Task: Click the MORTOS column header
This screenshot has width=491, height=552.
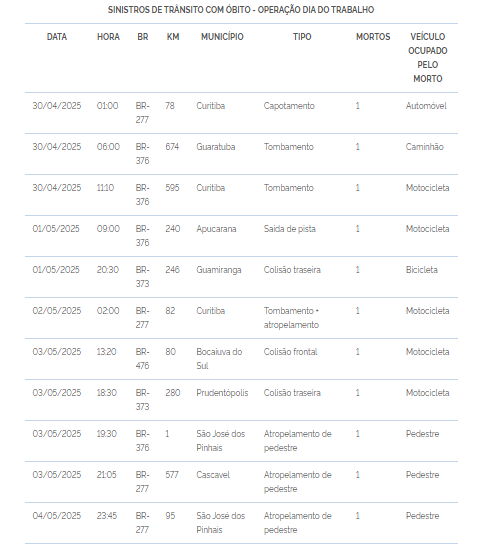Action: pos(373,37)
